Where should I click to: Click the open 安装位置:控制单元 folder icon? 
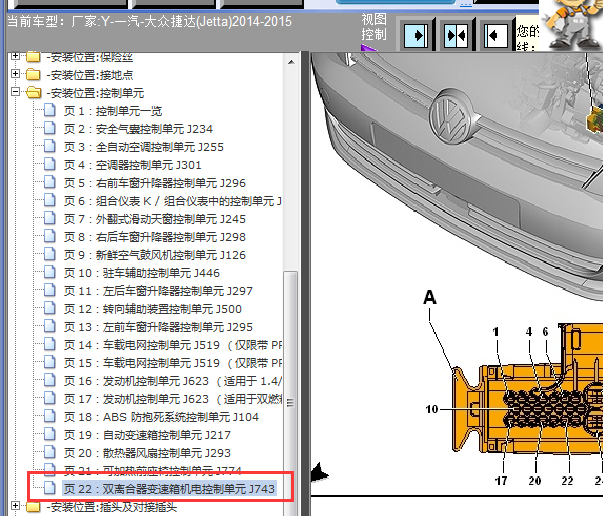point(33,92)
